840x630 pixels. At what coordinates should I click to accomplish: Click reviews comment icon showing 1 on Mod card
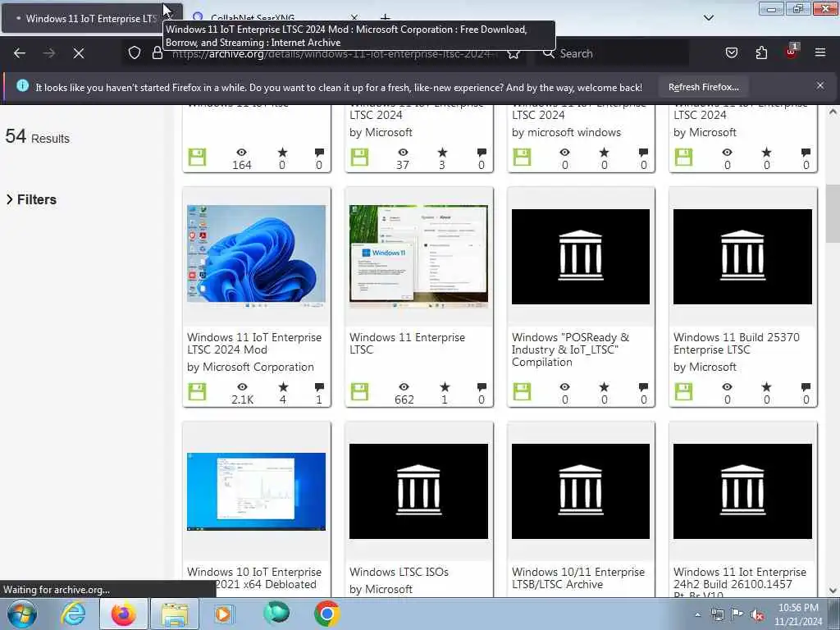pos(319,387)
